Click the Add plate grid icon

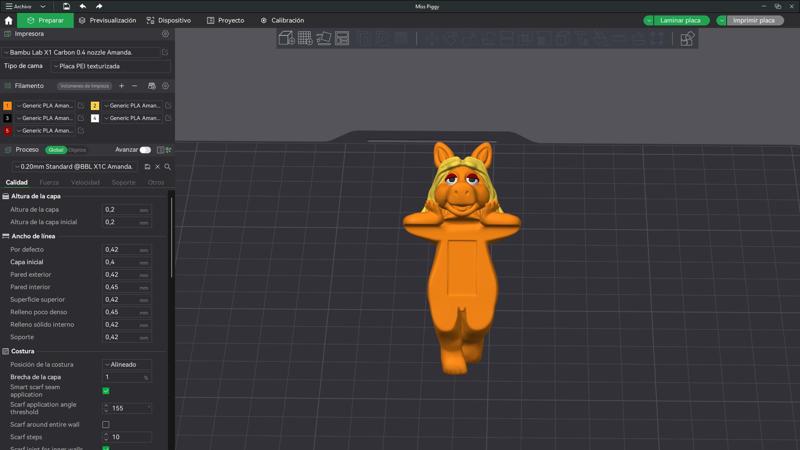click(x=305, y=38)
